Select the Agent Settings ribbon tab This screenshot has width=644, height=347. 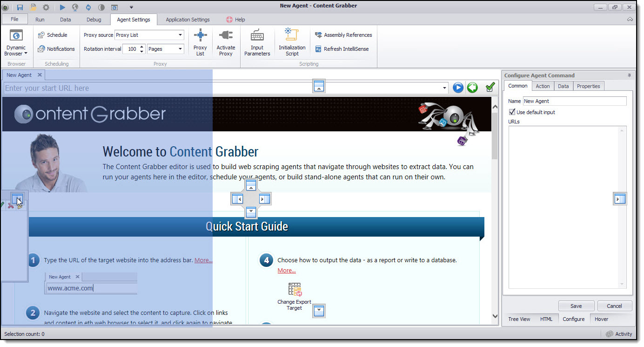click(134, 20)
